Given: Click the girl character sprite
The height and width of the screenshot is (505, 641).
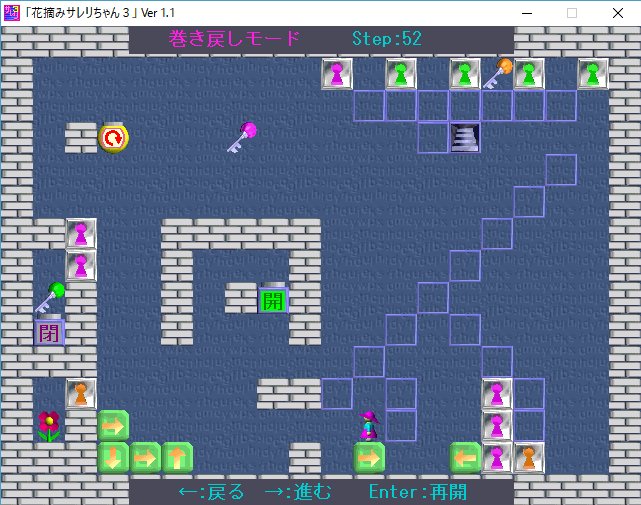Looking at the screenshot, I should coord(369,425).
